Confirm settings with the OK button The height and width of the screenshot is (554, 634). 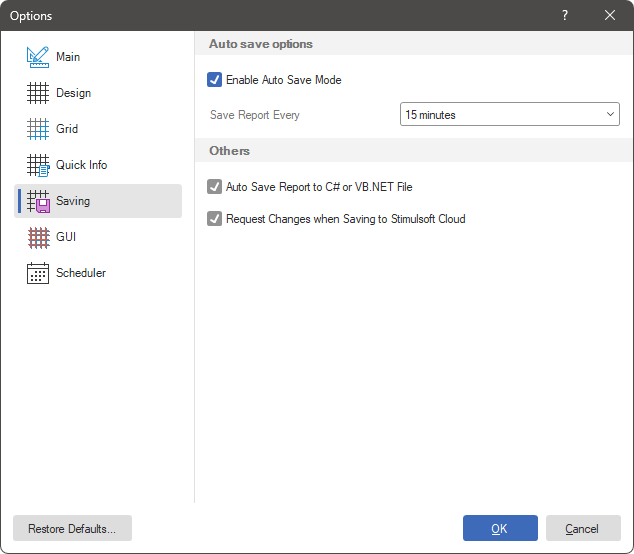click(x=500, y=528)
